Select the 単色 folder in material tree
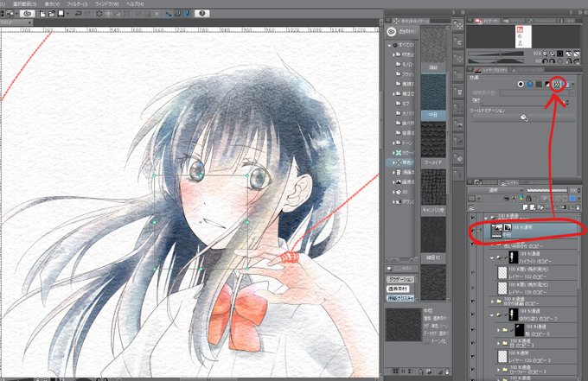The image size is (588, 381). pyautogui.click(x=400, y=162)
